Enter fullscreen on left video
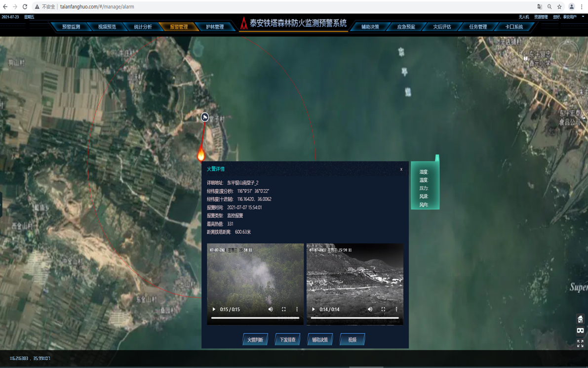 point(284,310)
